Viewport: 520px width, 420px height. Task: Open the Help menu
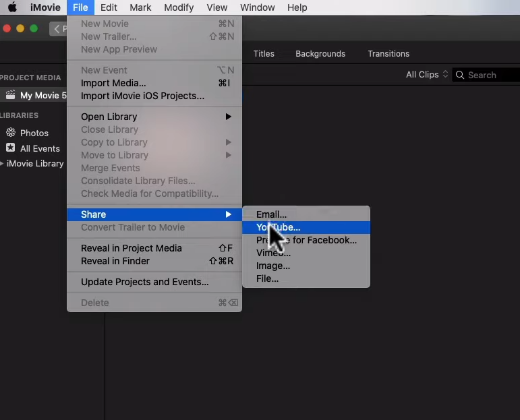point(297,7)
